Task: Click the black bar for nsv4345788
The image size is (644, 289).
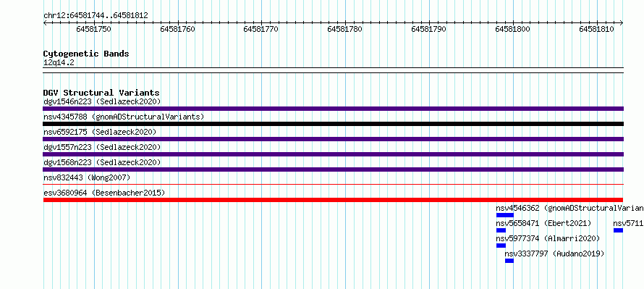Action: click(333, 124)
